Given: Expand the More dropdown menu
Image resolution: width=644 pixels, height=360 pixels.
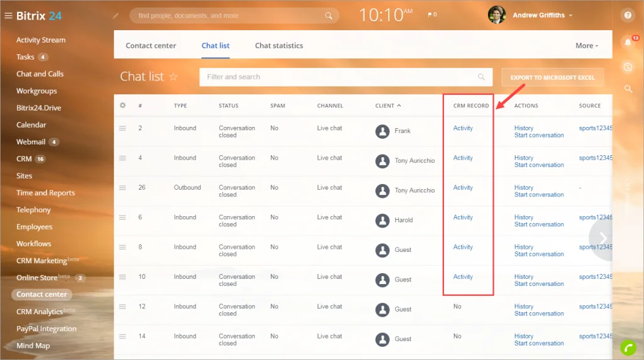Looking at the screenshot, I should 587,46.
